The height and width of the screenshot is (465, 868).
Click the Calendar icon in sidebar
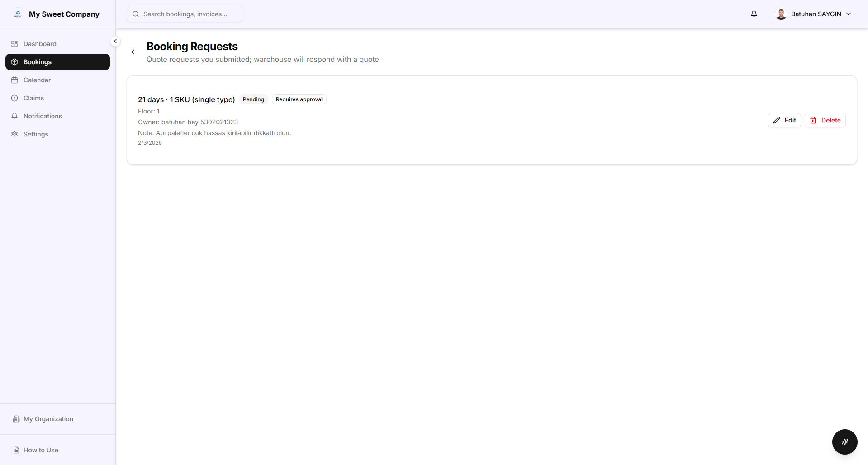(x=14, y=80)
